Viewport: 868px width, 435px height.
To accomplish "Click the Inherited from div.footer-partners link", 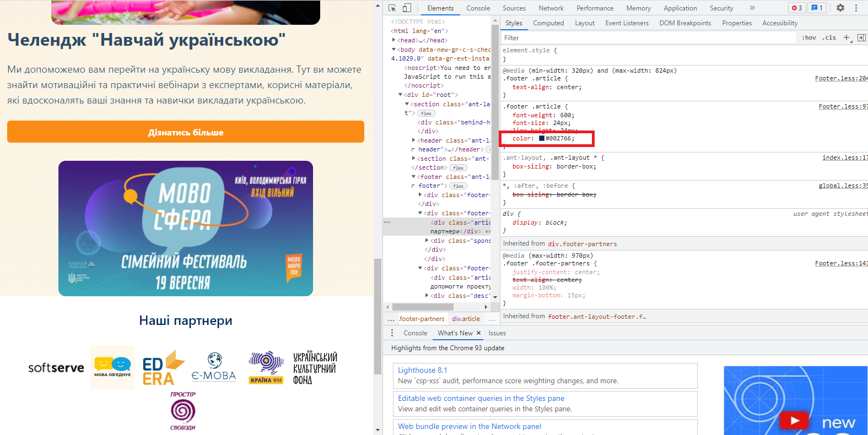I will [582, 243].
